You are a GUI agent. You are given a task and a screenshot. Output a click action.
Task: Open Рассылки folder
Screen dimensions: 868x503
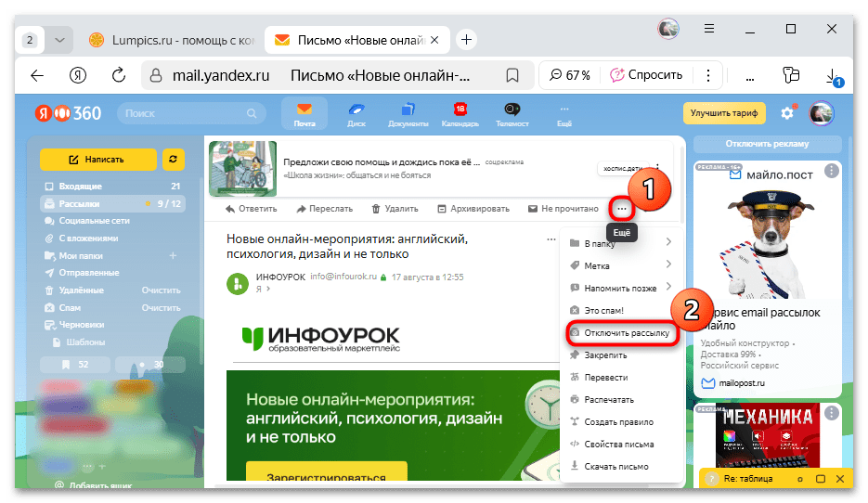(112, 203)
